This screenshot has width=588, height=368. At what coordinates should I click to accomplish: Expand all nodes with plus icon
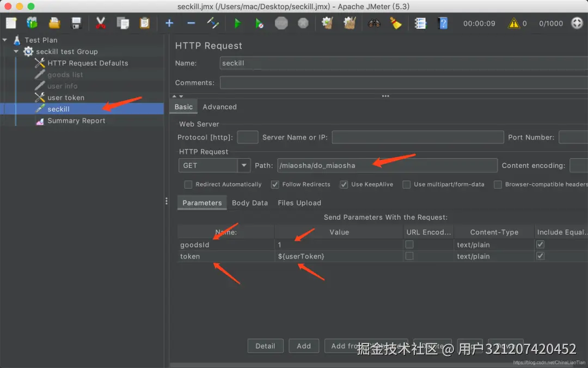click(x=169, y=23)
